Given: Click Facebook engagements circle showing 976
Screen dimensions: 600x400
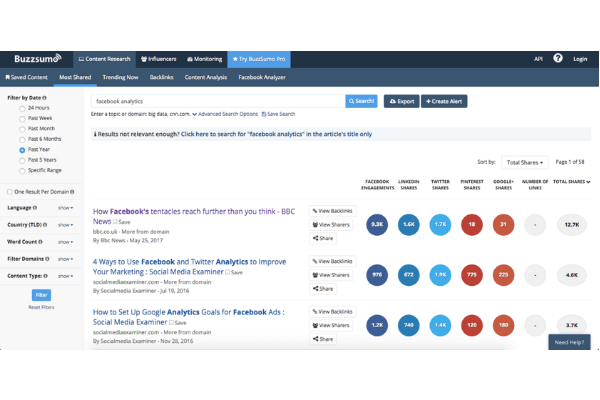Looking at the screenshot, I should (377, 275).
